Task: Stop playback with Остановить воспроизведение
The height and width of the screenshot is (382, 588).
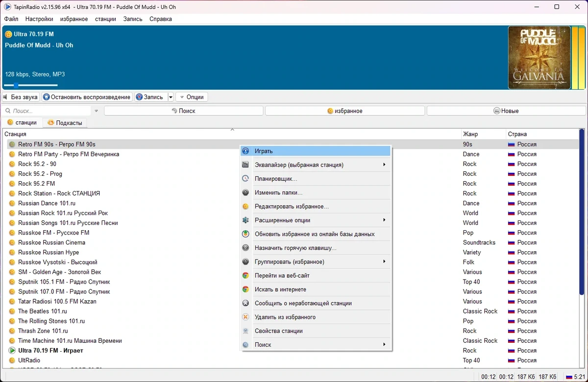Action: click(87, 97)
